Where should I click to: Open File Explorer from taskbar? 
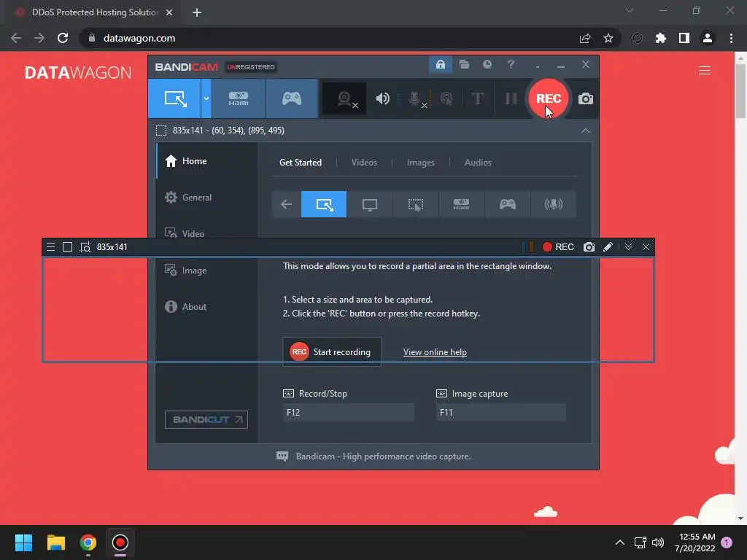[x=55, y=542]
